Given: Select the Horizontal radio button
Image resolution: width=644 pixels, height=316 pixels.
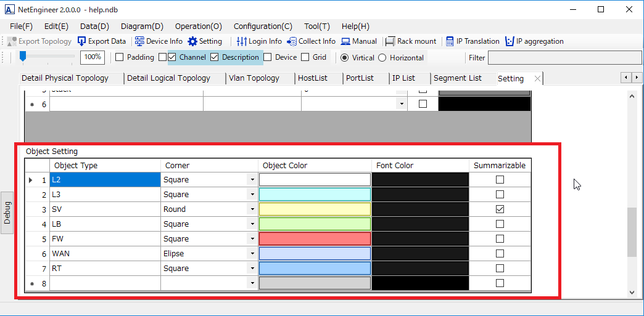Looking at the screenshot, I should tap(382, 57).
